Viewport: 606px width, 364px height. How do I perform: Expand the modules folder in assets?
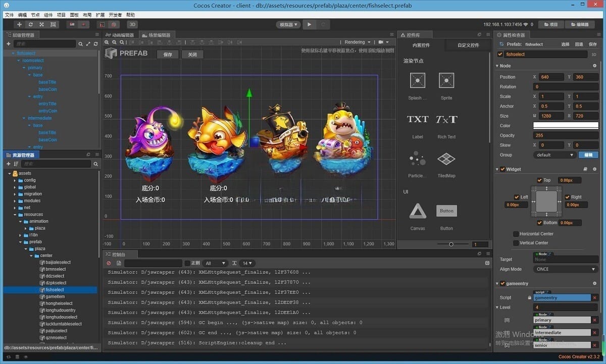[x=15, y=201]
